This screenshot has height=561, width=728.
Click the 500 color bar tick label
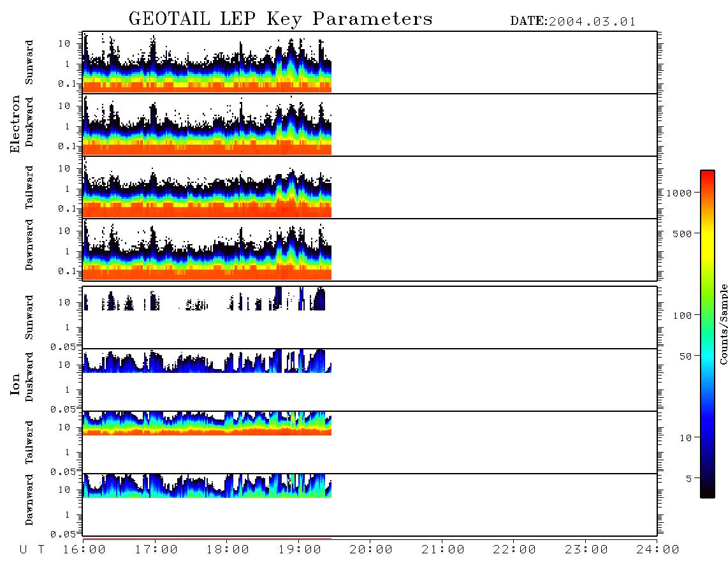[682, 233]
